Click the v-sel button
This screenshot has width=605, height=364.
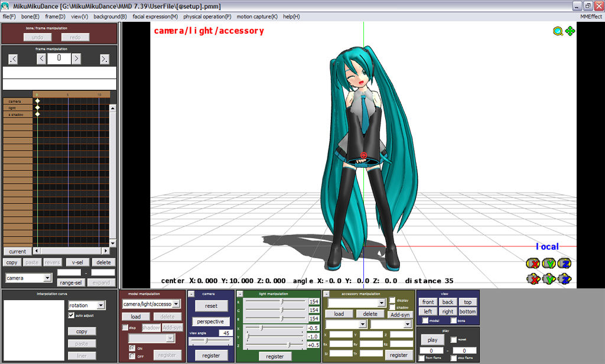pyautogui.click(x=77, y=262)
